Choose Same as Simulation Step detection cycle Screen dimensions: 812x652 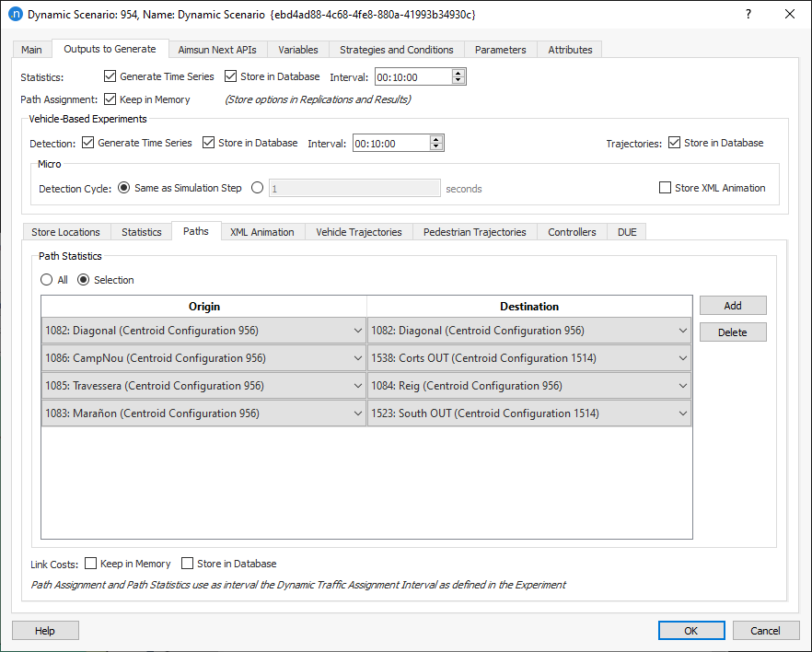[123, 187]
